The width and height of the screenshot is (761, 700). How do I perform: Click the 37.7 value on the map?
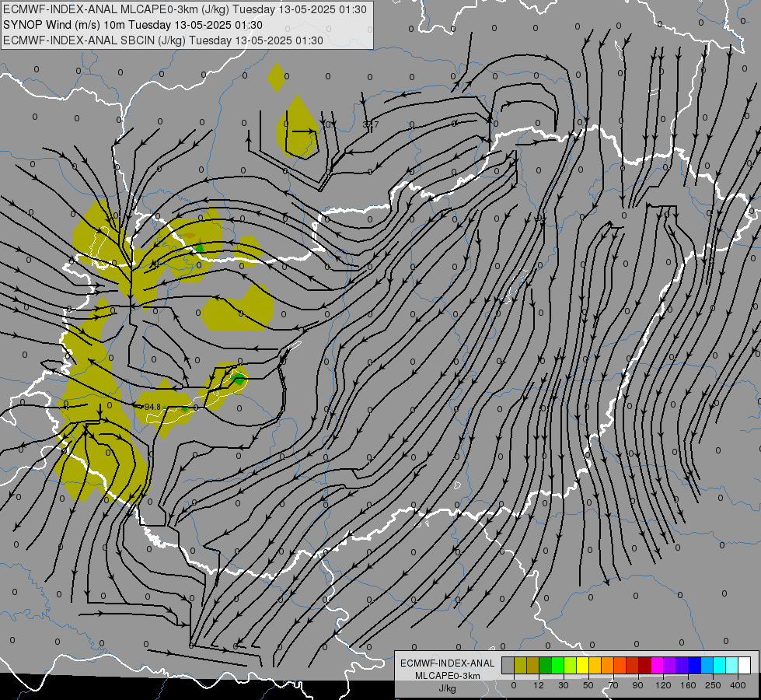371,125
